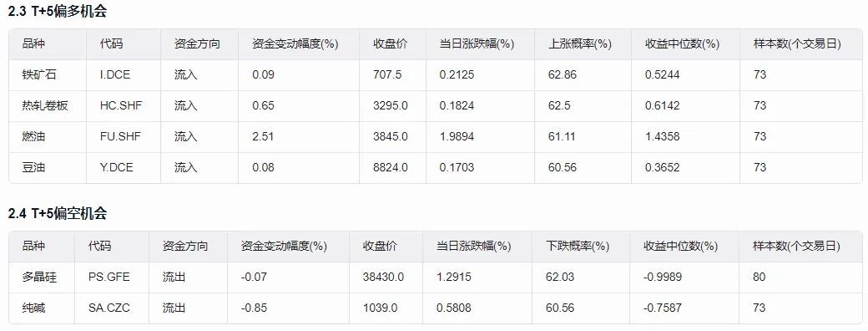Viewport: 868px width, 331px height.
Task: Click the 样本数 value 80 for 多晶硅
Action: [759, 277]
